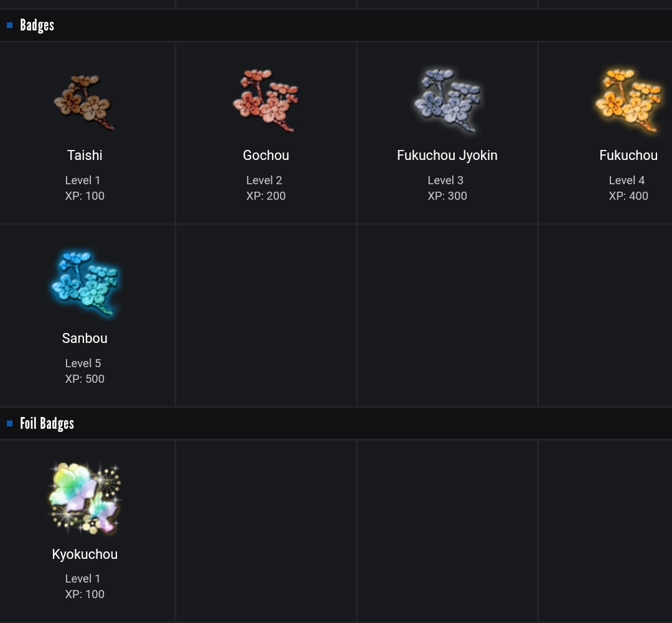
Task: Click the blue square beside Badges heading
Action: pos(9,26)
